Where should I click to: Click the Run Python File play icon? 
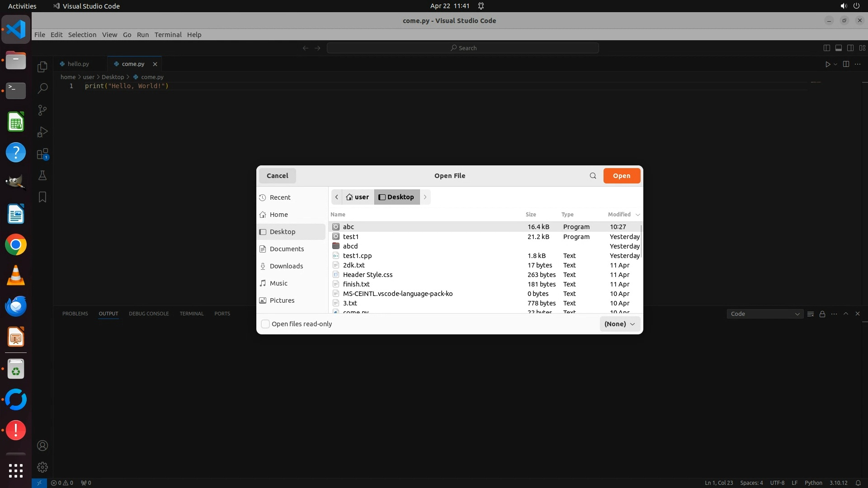(x=827, y=64)
